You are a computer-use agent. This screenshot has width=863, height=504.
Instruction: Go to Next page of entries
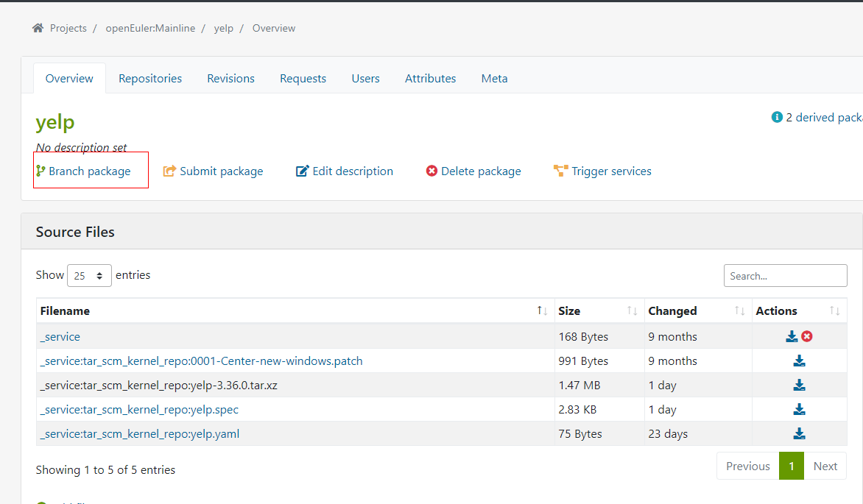point(825,466)
